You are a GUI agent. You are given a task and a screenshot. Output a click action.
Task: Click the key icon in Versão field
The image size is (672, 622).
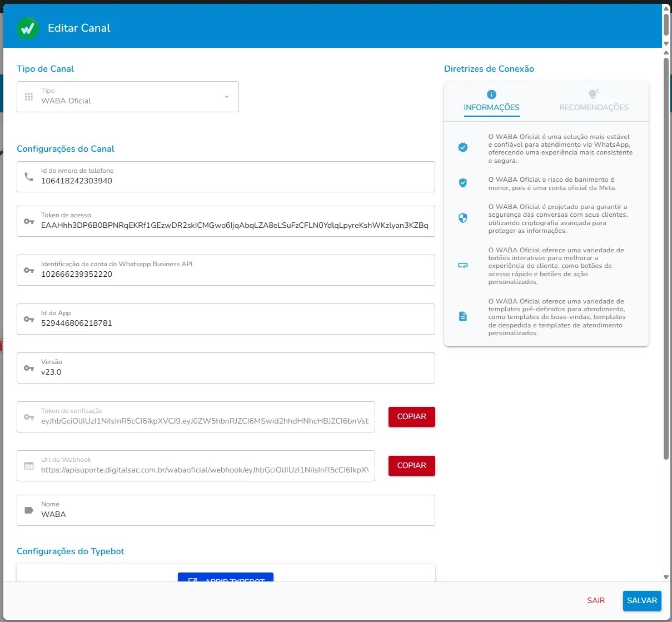point(29,368)
